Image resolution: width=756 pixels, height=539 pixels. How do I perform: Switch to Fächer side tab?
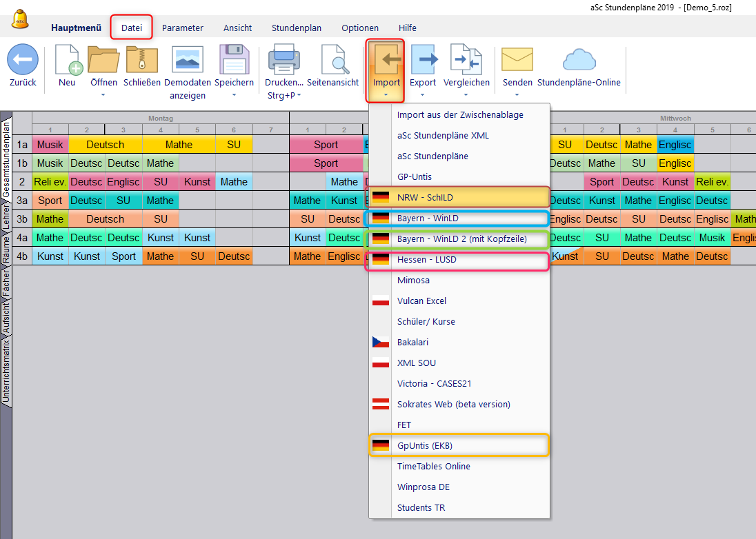(x=6, y=283)
